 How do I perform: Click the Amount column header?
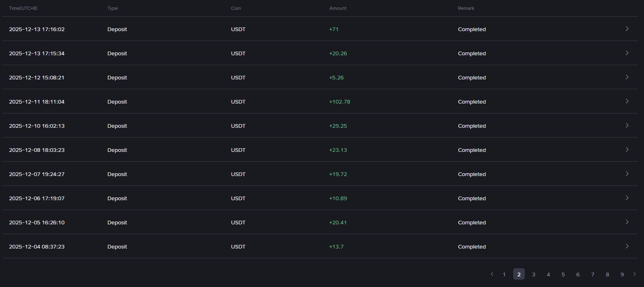(x=338, y=8)
